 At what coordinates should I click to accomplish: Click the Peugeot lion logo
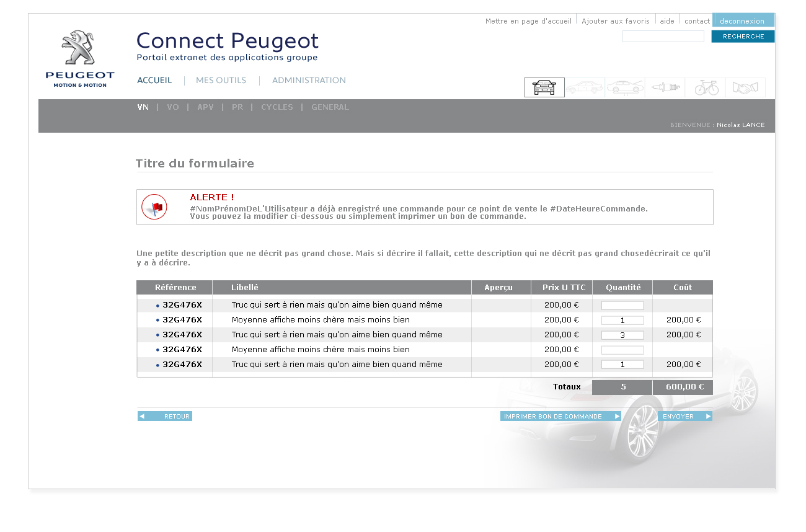(x=79, y=58)
